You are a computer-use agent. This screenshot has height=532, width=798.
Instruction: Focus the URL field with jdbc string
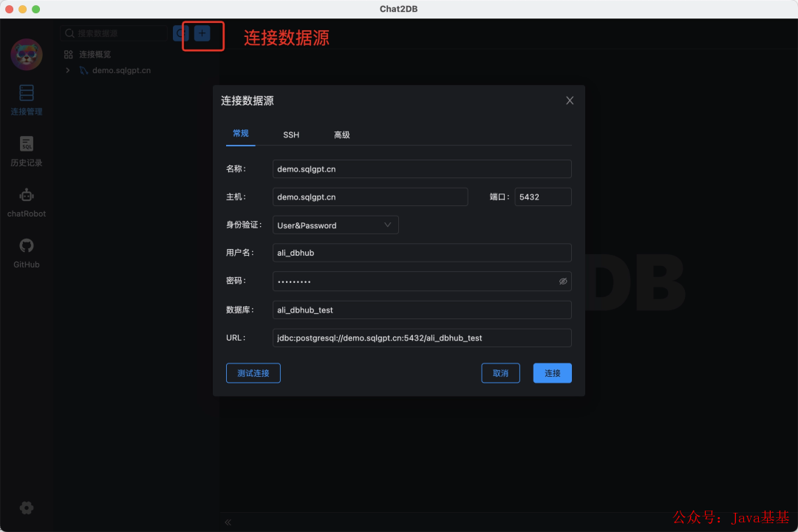(422, 338)
